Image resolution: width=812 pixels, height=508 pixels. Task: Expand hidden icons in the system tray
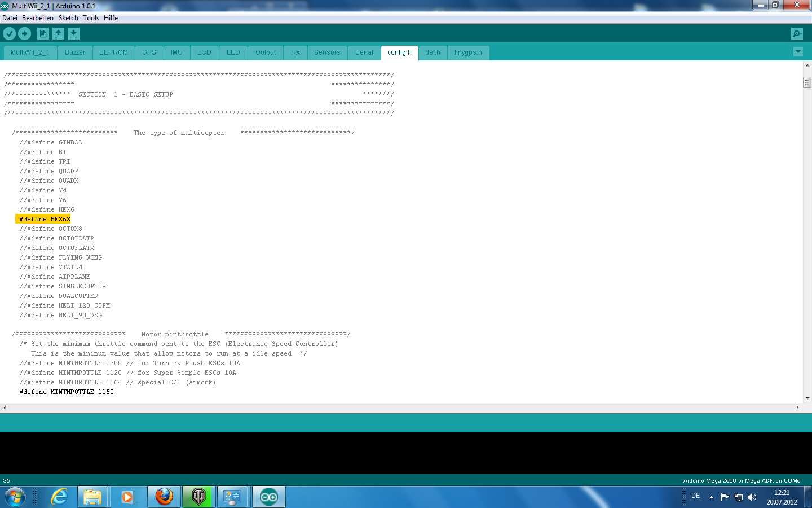(711, 497)
